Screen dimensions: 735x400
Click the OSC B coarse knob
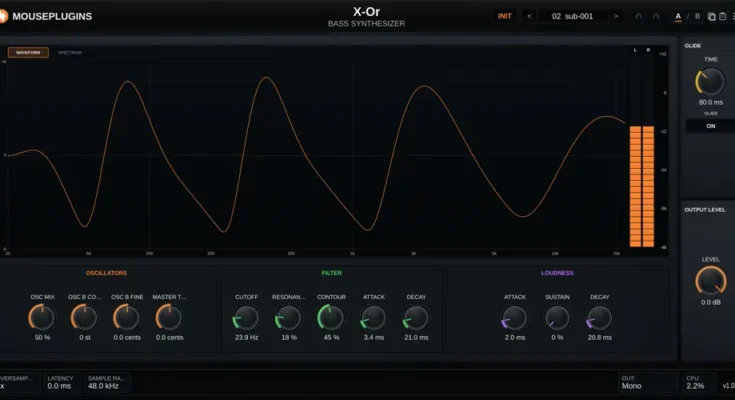84,317
